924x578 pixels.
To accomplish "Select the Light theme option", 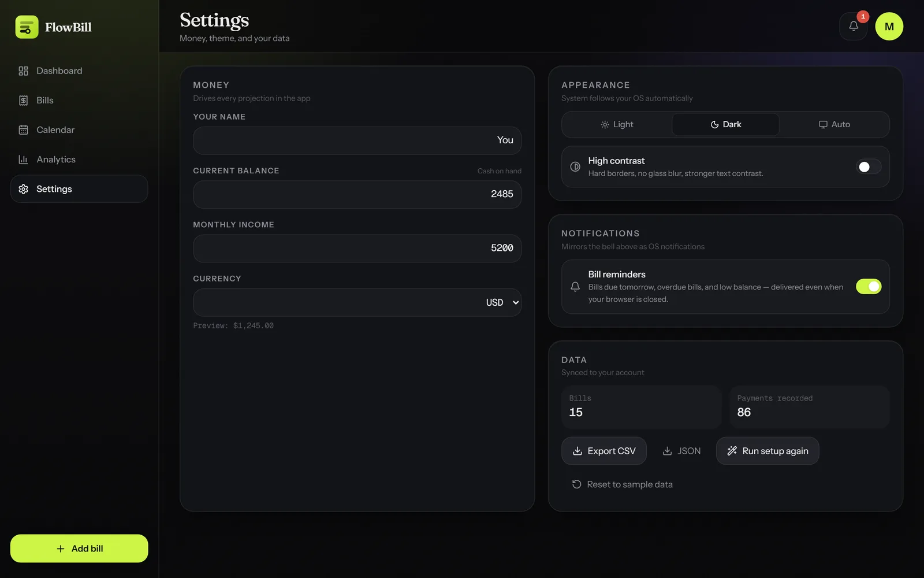I will click(617, 124).
